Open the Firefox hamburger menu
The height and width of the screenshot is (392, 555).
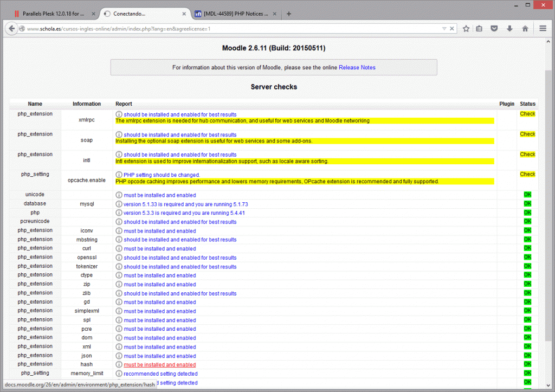(x=543, y=29)
